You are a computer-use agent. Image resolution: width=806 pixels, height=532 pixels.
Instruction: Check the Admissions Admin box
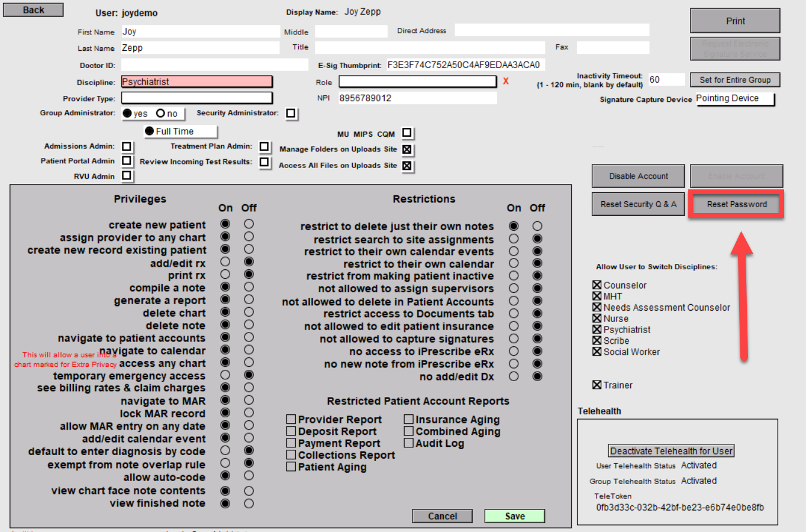[127, 146]
